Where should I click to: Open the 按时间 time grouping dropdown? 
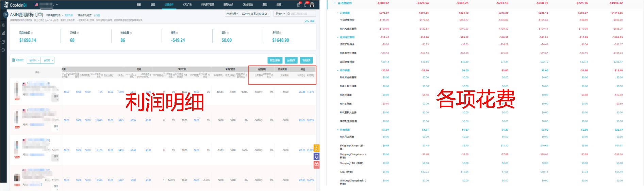48,60
